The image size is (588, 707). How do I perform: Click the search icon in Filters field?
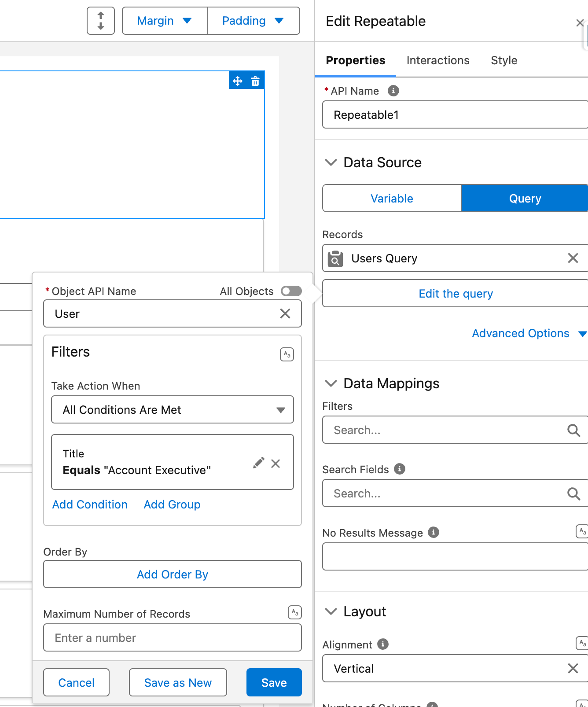pyautogui.click(x=573, y=430)
